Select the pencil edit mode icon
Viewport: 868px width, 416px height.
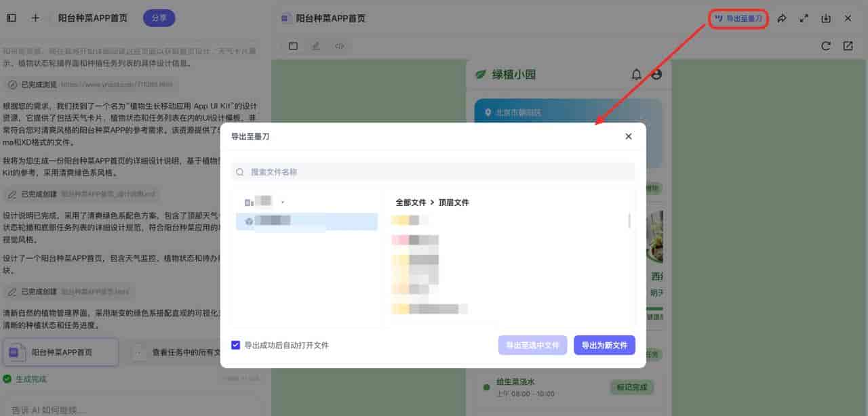(x=316, y=46)
